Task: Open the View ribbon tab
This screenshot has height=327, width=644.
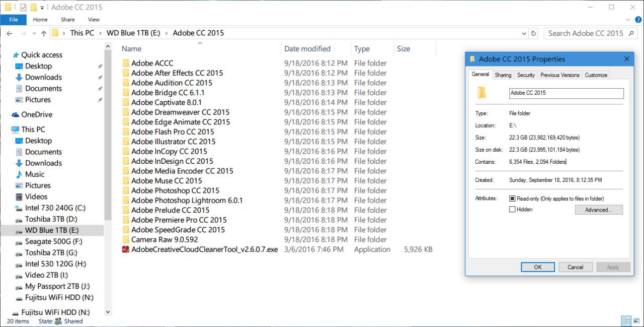Action: click(94, 20)
